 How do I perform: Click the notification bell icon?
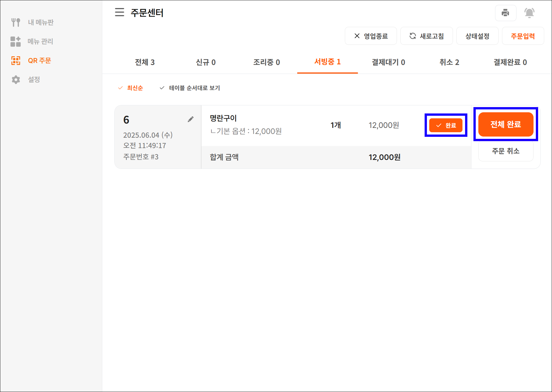tap(529, 13)
